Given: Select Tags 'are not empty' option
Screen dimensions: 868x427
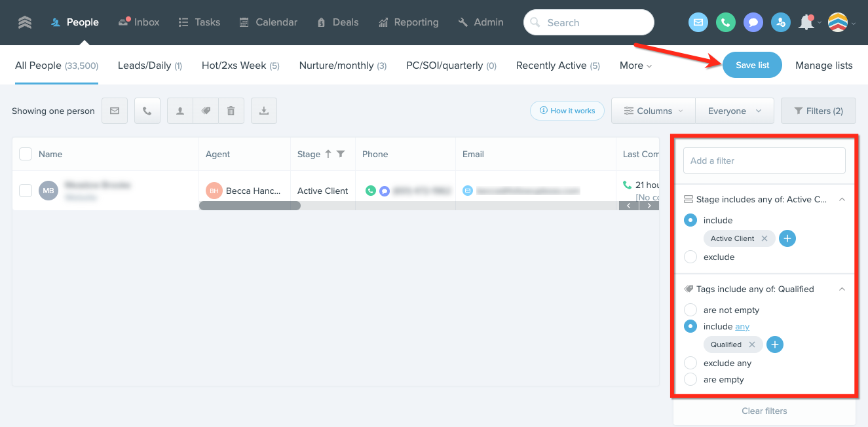Looking at the screenshot, I should [x=690, y=310].
